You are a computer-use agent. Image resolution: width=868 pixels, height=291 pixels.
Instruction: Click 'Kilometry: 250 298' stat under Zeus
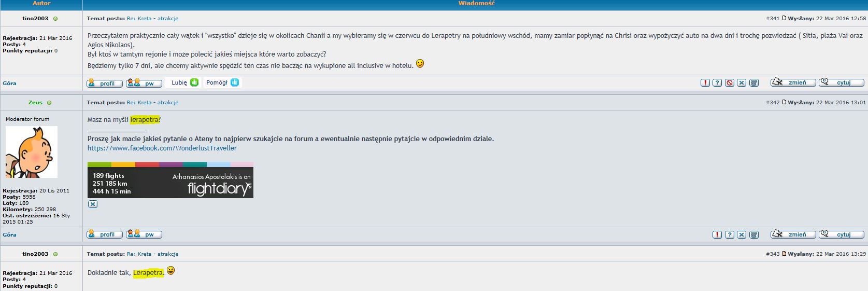pos(29,209)
